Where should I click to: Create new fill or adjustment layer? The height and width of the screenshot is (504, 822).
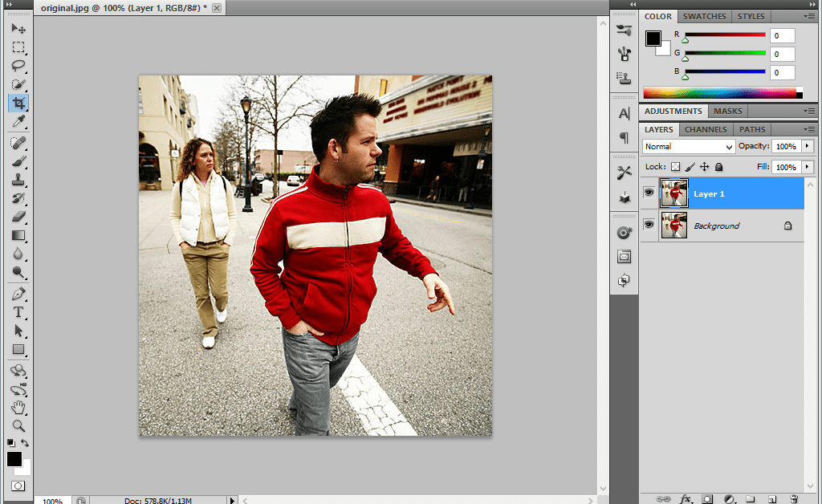coord(729,498)
